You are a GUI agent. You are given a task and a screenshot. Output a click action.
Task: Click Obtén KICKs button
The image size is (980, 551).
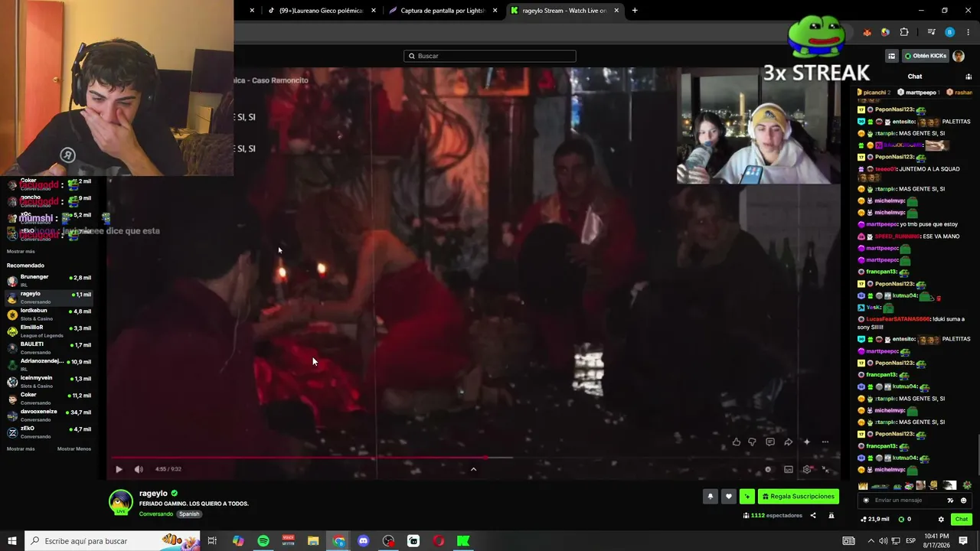coord(925,56)
